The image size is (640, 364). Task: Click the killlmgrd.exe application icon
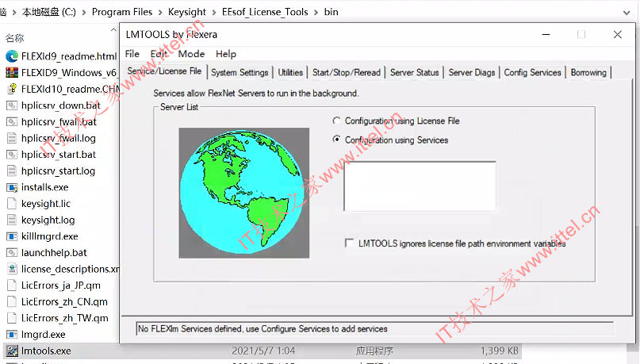click(12, 236)
